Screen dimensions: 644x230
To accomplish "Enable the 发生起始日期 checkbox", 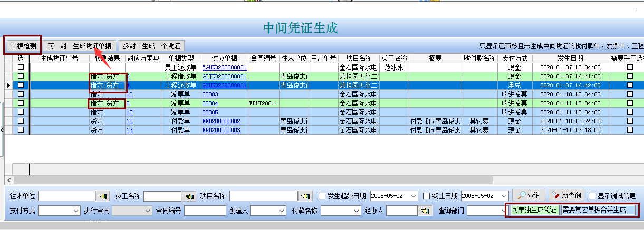I will tap(322, 196).
